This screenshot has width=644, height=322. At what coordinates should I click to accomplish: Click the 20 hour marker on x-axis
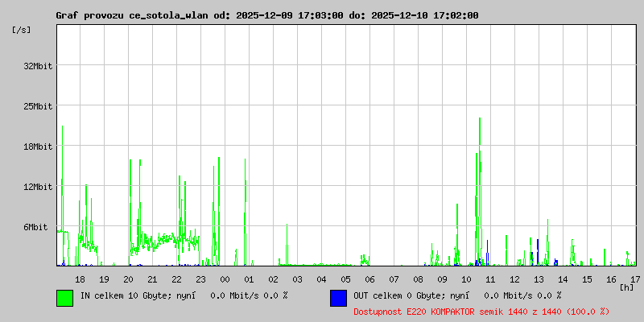[128, 279]
